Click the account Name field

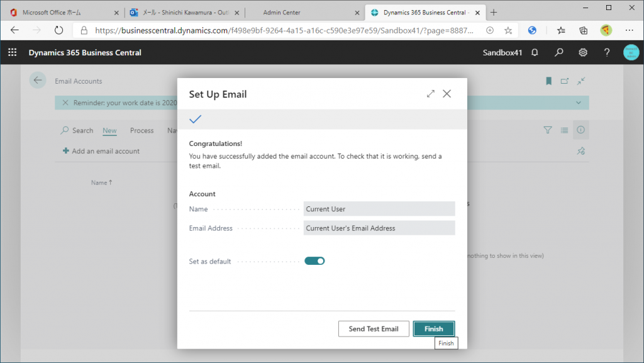point(379,209)
